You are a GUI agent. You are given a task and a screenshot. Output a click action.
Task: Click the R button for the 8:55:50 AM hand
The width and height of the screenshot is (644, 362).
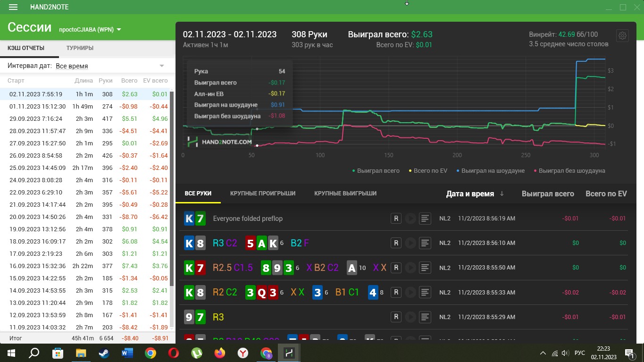tap(396, 268)
